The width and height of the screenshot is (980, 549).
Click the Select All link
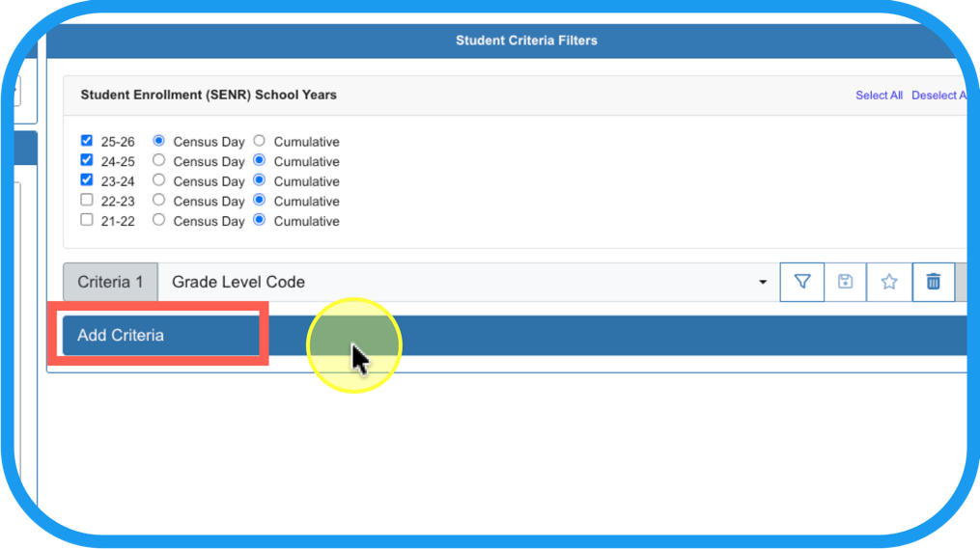(x=879, y=96)
